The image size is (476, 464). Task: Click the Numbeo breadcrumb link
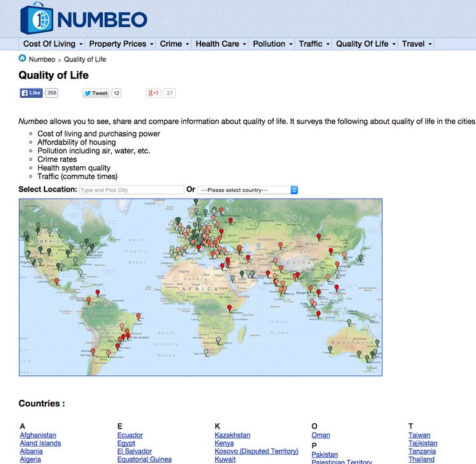(x=42, y=60)
